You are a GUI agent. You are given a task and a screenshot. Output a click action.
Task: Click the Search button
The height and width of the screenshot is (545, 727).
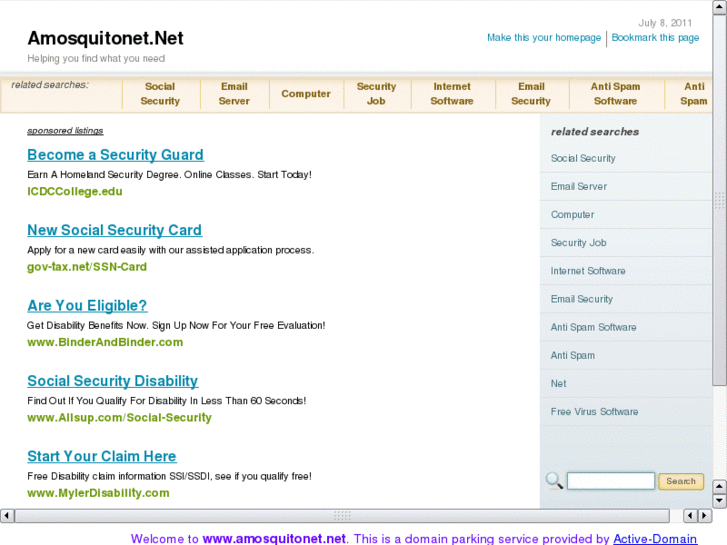(681, 481)
